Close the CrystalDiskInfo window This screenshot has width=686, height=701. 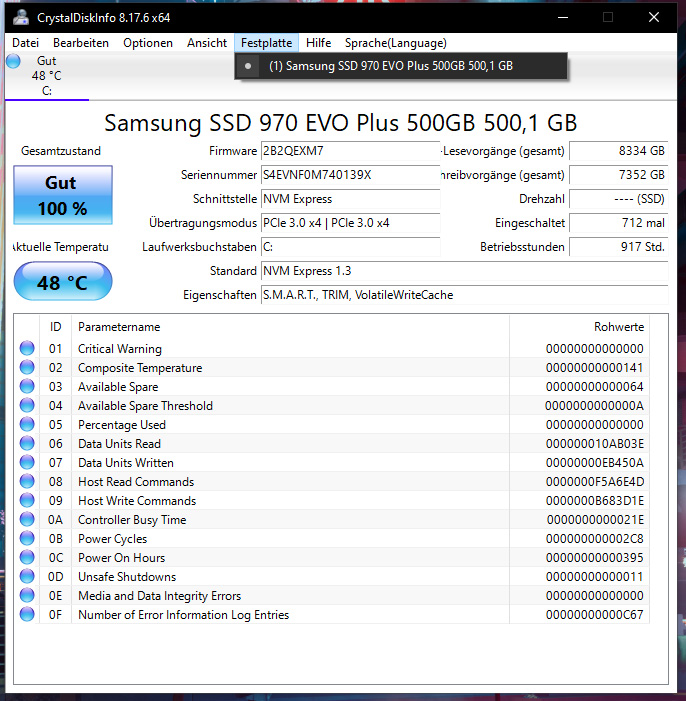tap(654, 17)
